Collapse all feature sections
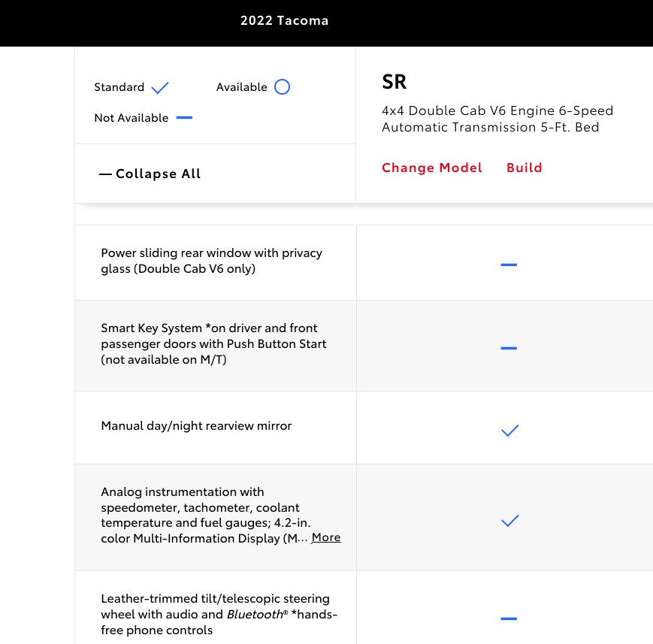 coord(150,174)
